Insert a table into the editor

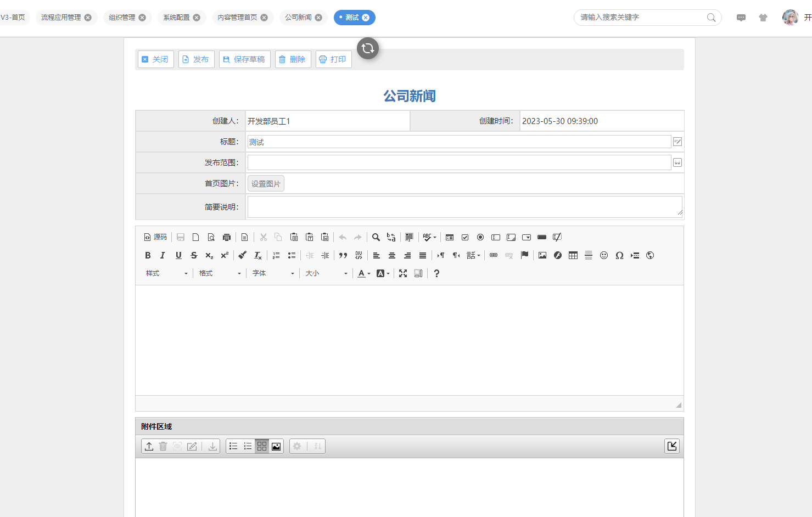[573, 255]
